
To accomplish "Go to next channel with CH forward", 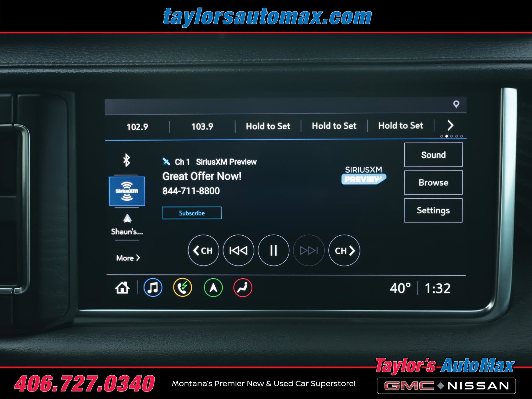I will point(344,250).
